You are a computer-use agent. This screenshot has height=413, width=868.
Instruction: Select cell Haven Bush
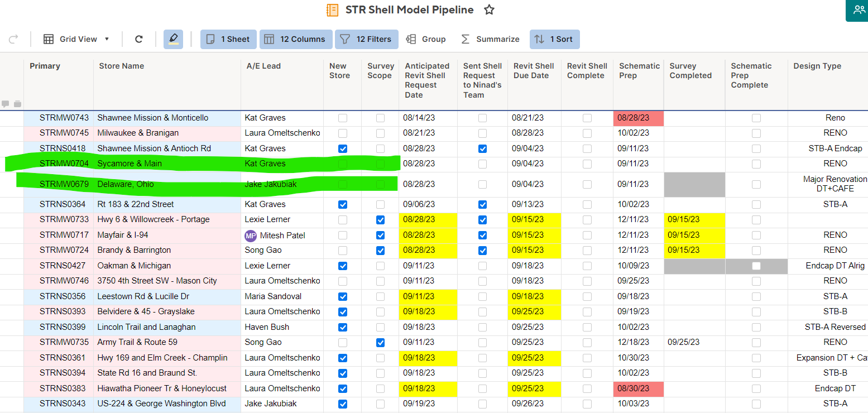(282, 327)
